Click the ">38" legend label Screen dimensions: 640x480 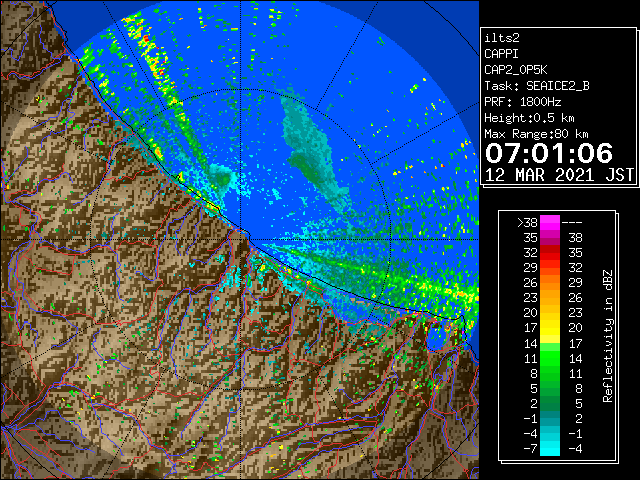pyautogui.click(x=527, y=223)
